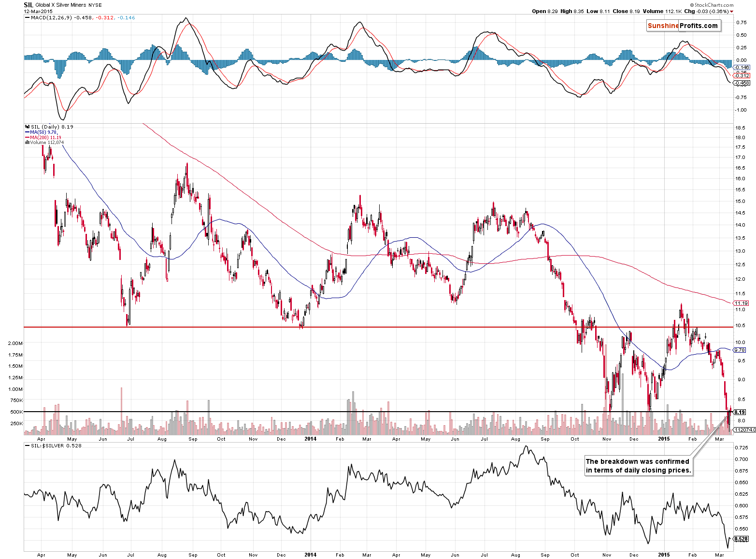This screenshot has height=559, width=756.
Task: Click the 'Chg -0.03 (-0.36%)' header value
Action: pos(706,11)
